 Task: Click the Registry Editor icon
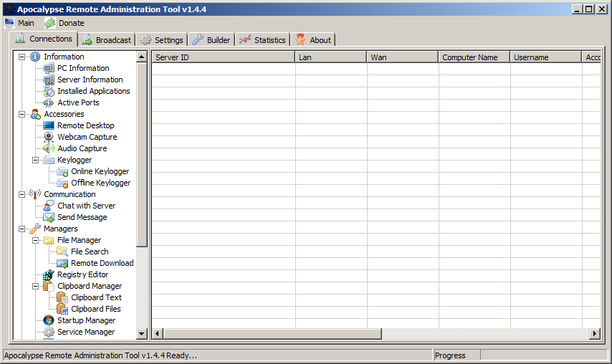click(49, 274)
